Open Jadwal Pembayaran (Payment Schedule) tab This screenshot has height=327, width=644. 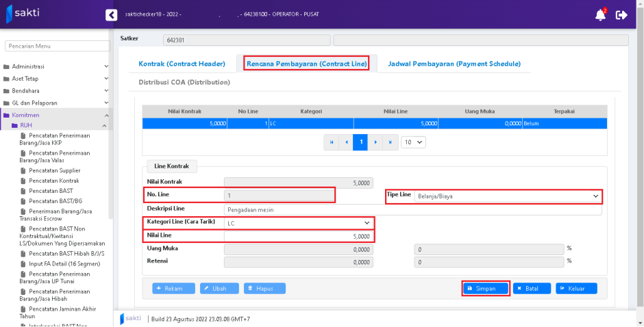[454, 64]
